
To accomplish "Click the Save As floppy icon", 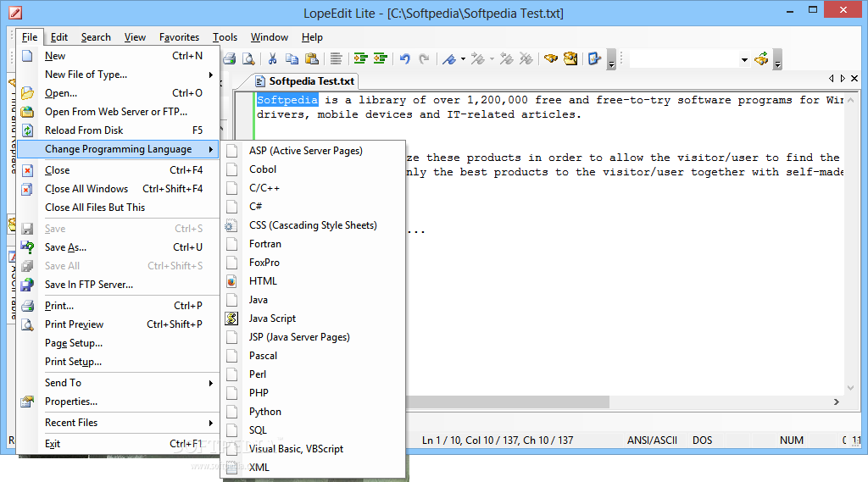I will pos(27,247).
